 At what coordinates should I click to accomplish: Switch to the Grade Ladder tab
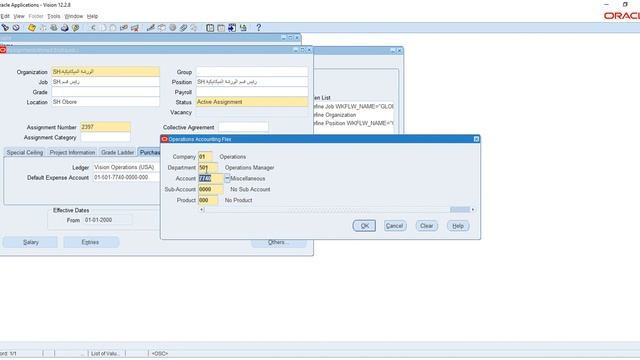[118, 152]
